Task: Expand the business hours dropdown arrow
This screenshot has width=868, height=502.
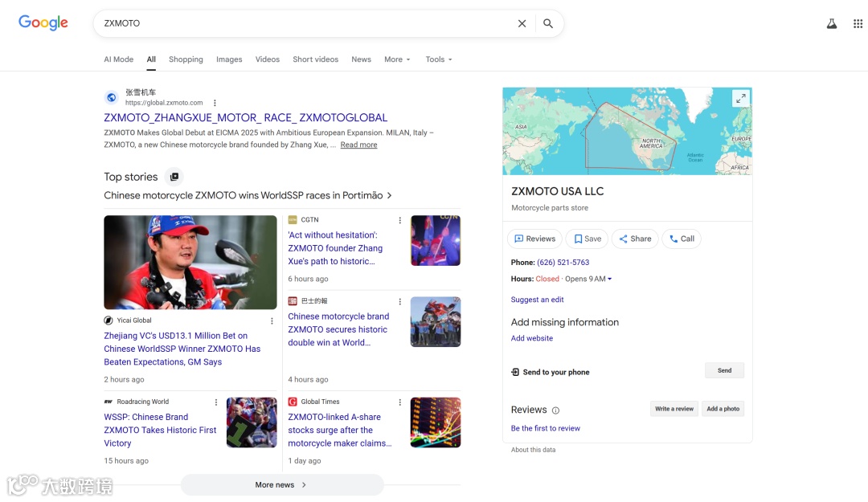Action: coord(609,279)
